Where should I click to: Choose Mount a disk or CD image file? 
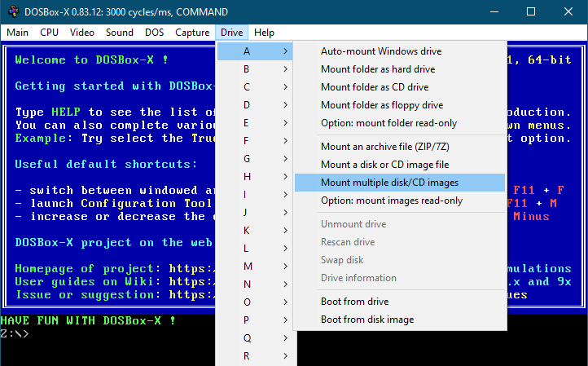pyautogui.click(x=400, y=165)
